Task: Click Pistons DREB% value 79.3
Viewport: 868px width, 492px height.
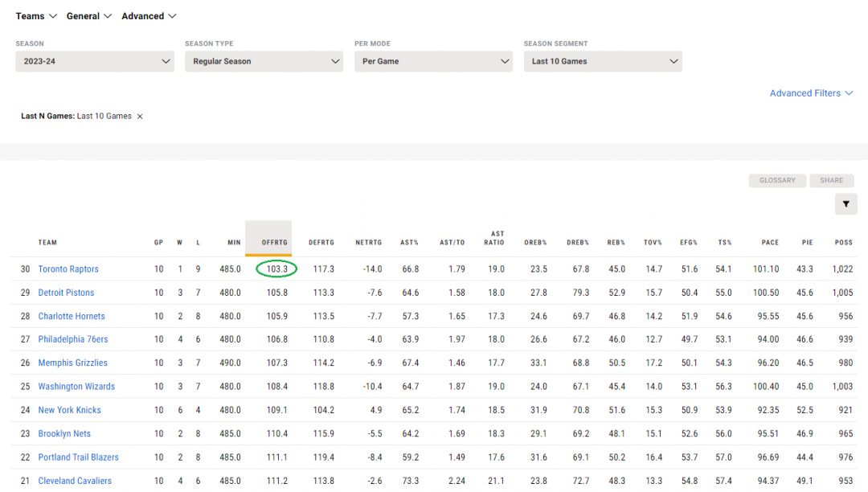Action: (x=581, y=293)
